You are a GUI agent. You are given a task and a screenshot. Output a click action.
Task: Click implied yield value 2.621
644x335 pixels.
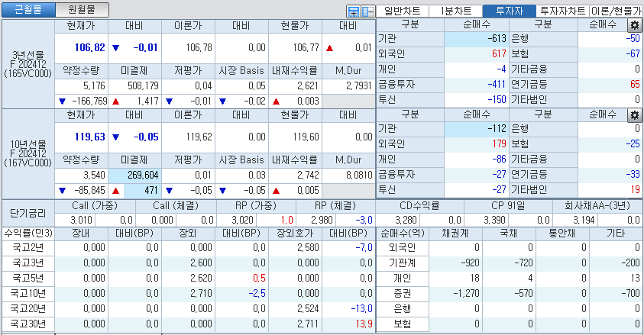[308, 85]
